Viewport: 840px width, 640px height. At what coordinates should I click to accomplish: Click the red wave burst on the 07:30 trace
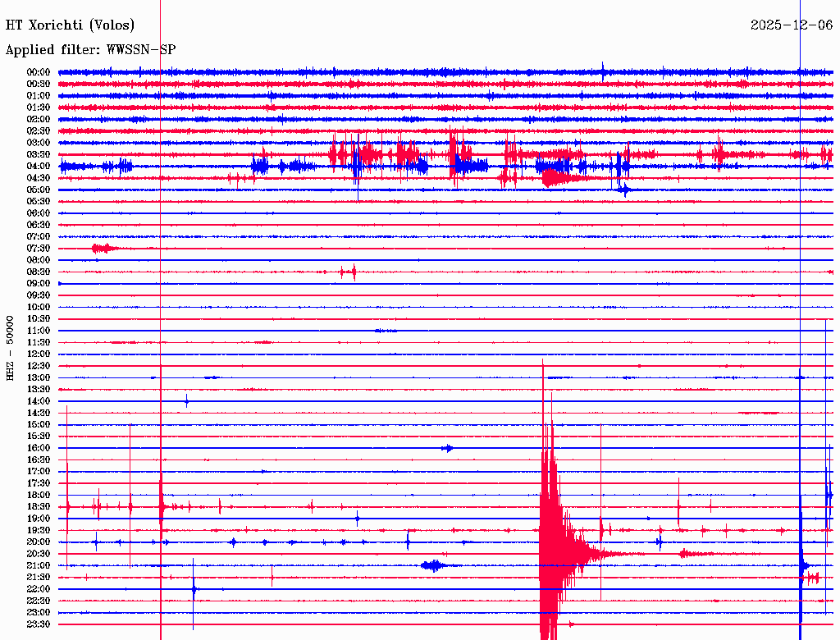tap(104, 248)
